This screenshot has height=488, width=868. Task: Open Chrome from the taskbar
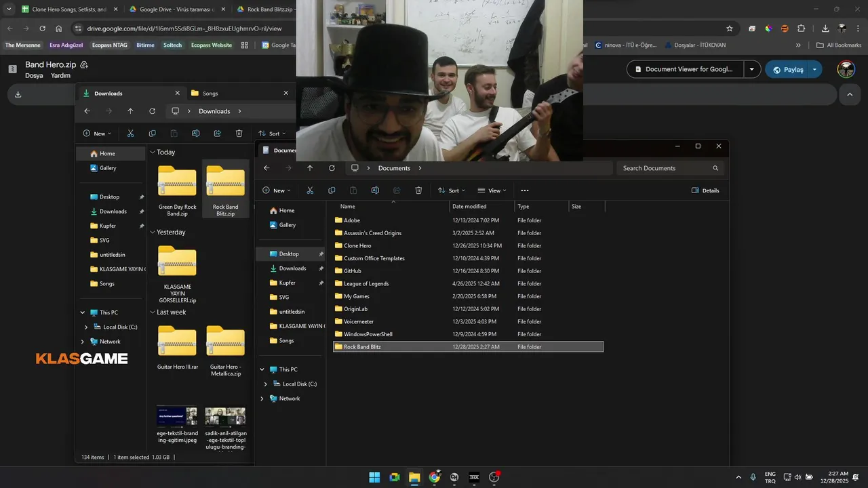(x=434, y=477)
